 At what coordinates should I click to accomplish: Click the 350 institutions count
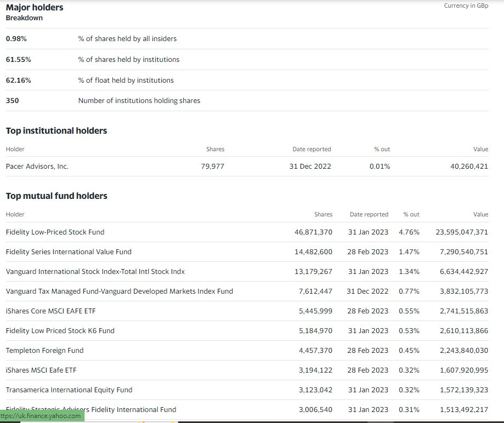coord(12,100)
